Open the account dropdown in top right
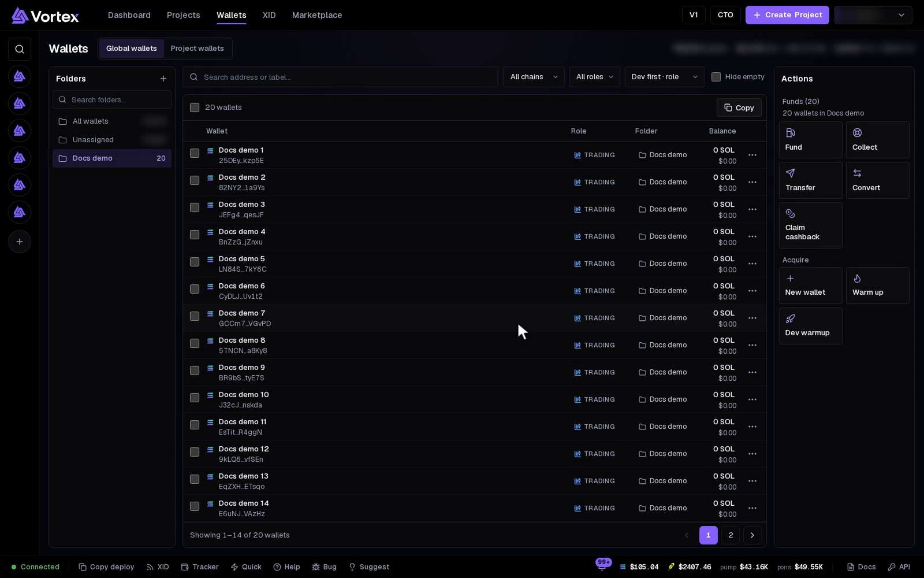The height and width of the screenshot is (578, 924). tap(873, 15)
